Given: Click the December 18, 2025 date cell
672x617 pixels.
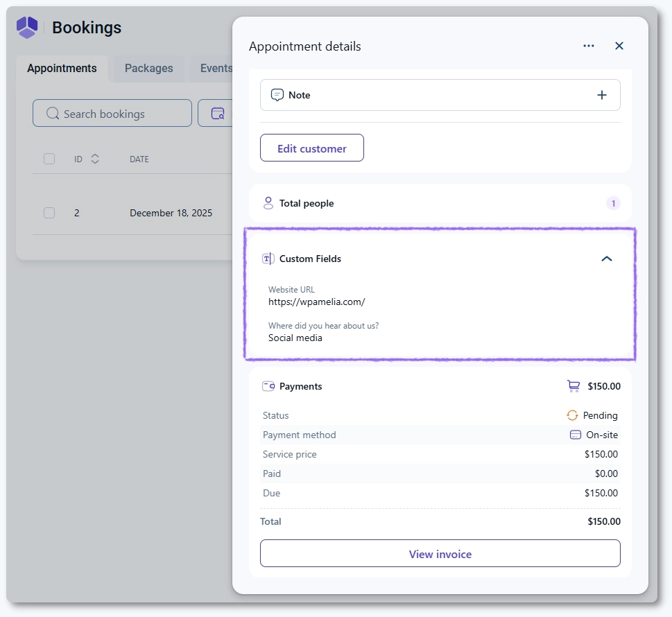Looking at the screenshot, I should pyautogui.click(x=171, y=213).
